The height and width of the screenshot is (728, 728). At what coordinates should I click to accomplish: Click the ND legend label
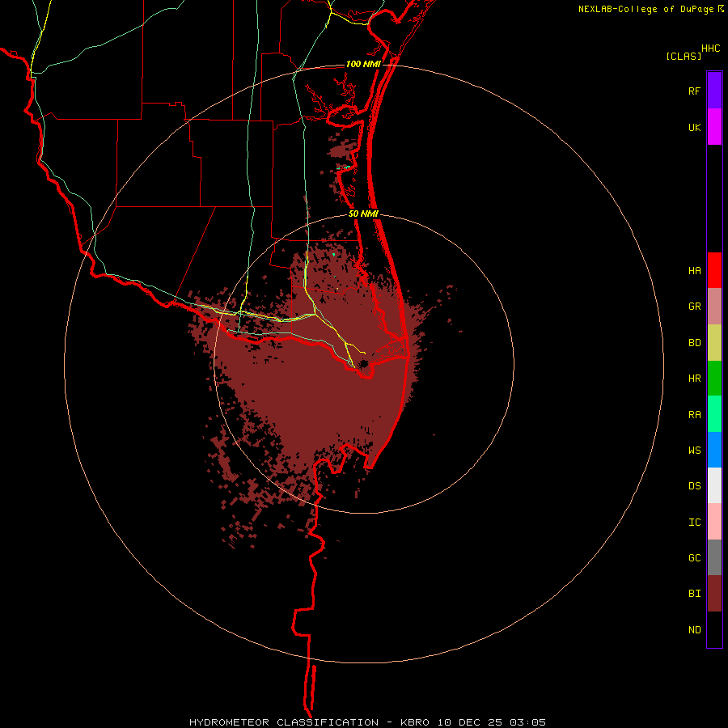(x=694, y=630)
